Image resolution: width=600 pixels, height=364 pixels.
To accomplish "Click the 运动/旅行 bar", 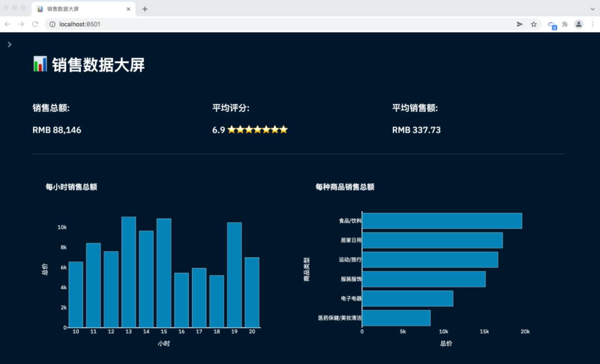I will [x=430, y=260].
